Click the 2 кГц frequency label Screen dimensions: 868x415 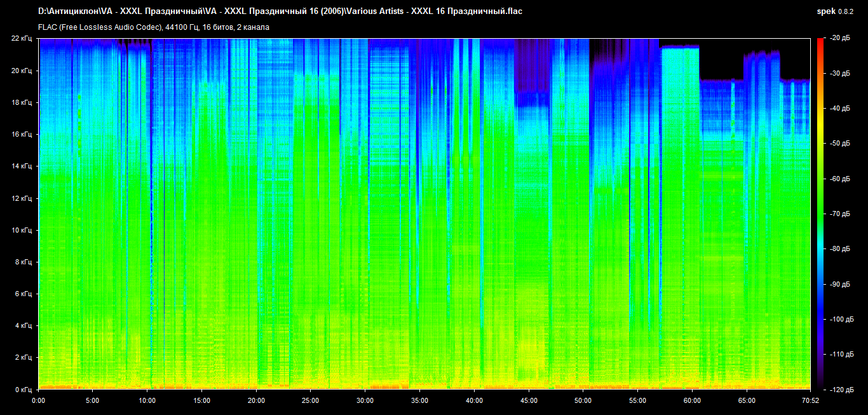(24, 357)
